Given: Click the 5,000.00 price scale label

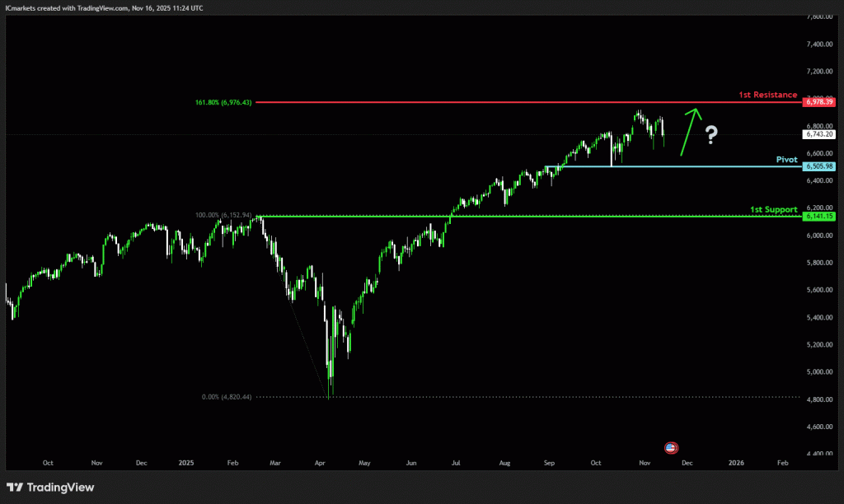Looking at the screenshot, I should pyautogui.click(x=818, y=371).
